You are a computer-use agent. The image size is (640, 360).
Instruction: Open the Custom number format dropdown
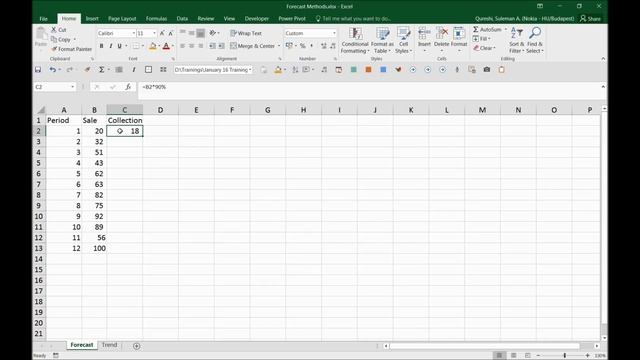coord(334,33)
